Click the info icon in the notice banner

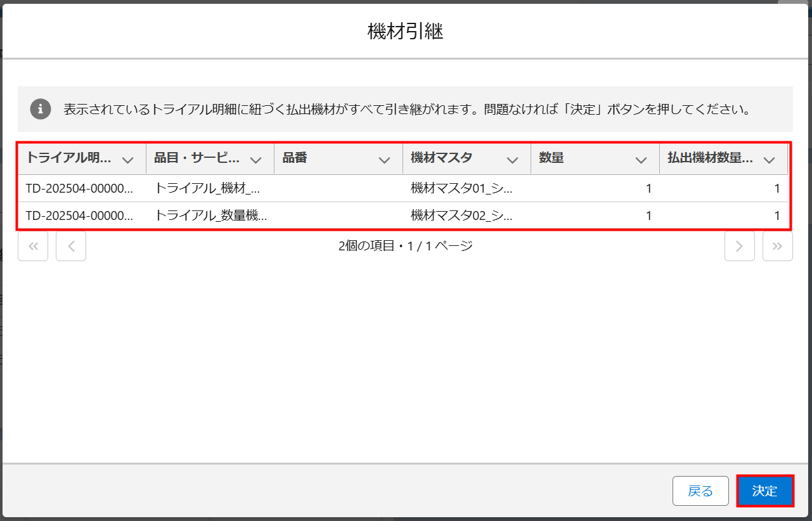41,109
